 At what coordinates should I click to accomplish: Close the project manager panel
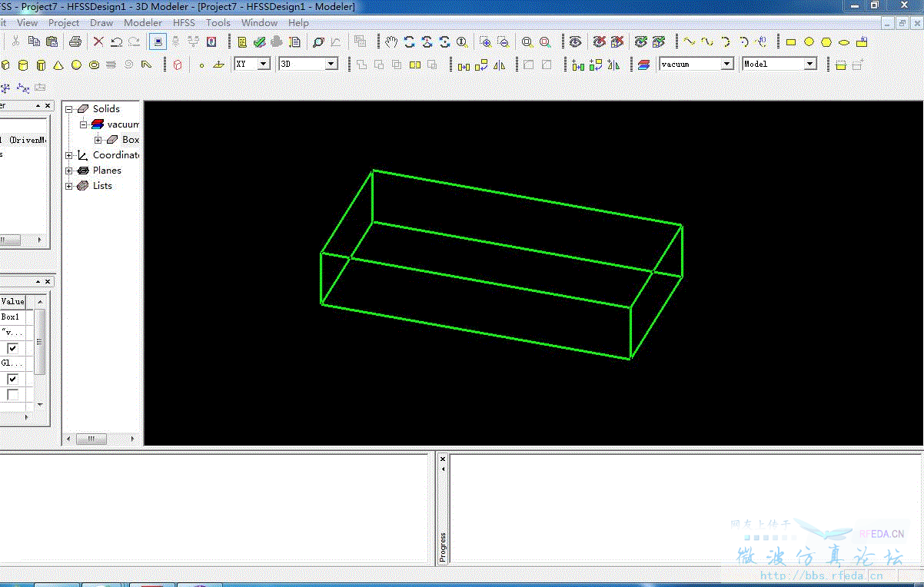point(48,106)
